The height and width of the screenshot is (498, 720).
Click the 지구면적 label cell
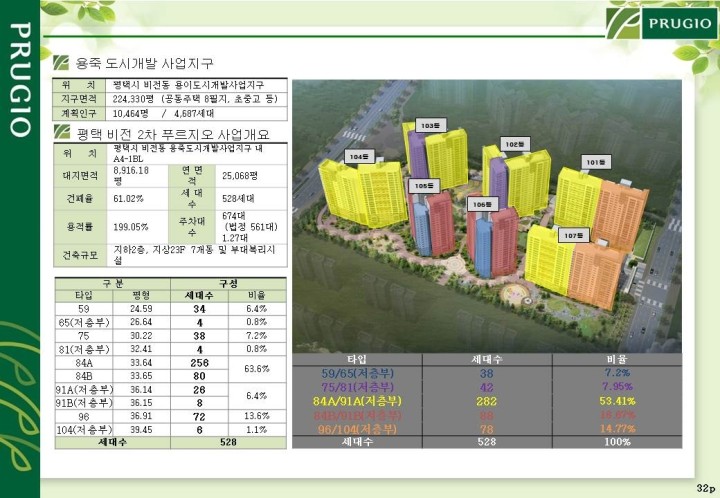pyautogui.click(x=80, y=99)
